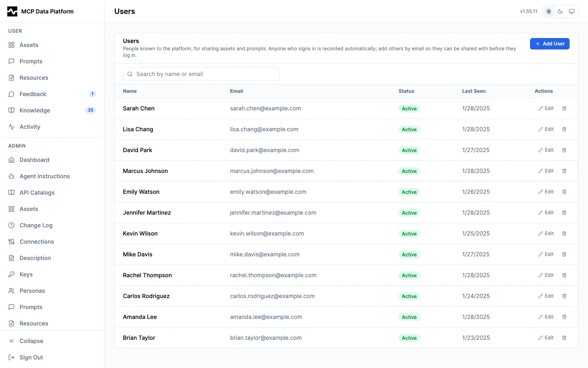
Task: Remove Brian Taylor using the trash icon
Action: [x=564, y=338]
